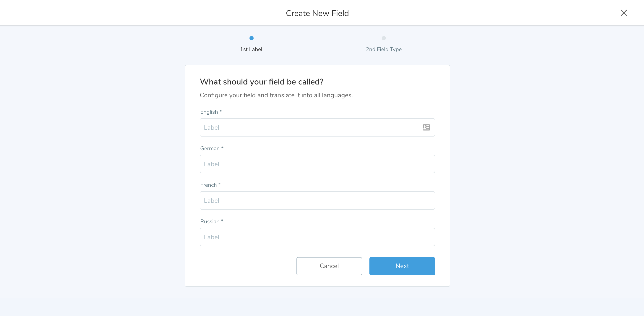Focus the English label input field
Screen dimensions: 644x316
(310, 127)
